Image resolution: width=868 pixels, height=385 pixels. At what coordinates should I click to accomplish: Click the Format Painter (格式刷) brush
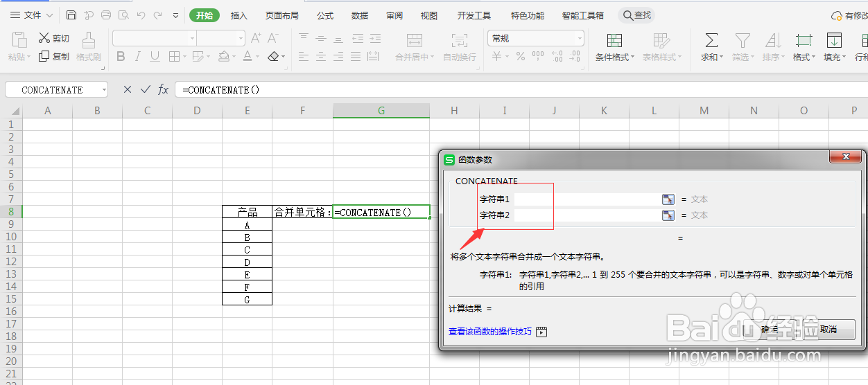click(x=89, y=39)
